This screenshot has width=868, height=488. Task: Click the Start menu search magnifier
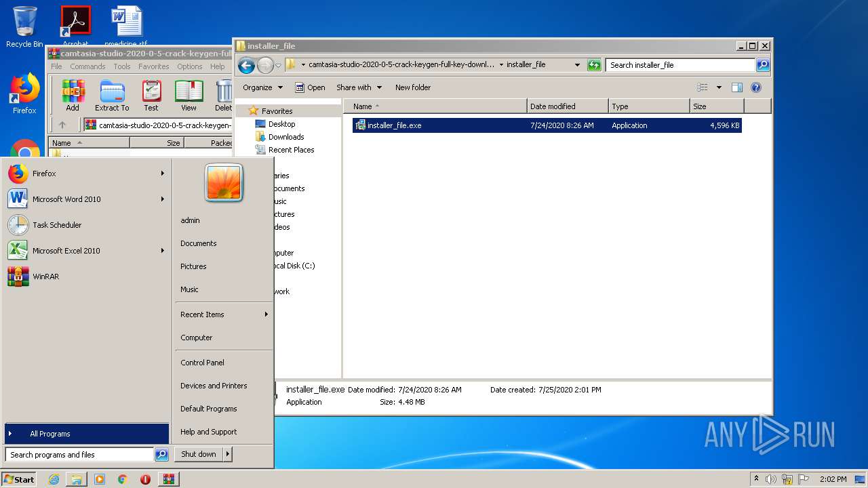click(161, 455)
